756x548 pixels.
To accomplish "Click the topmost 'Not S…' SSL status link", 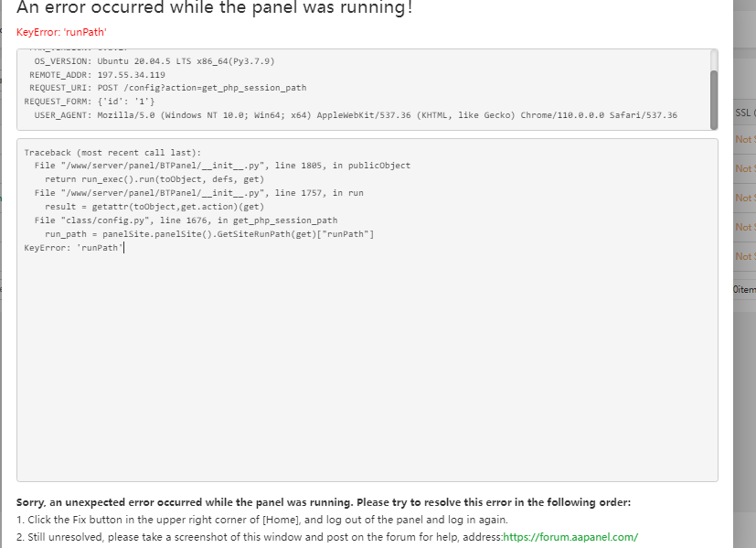I will [x=744, y=140].
